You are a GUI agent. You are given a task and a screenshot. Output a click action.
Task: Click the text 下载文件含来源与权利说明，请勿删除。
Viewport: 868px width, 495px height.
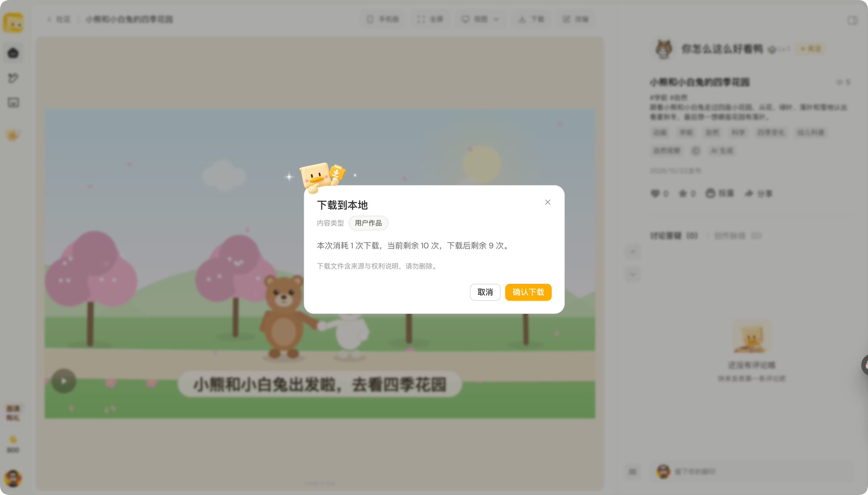[378, 266]
